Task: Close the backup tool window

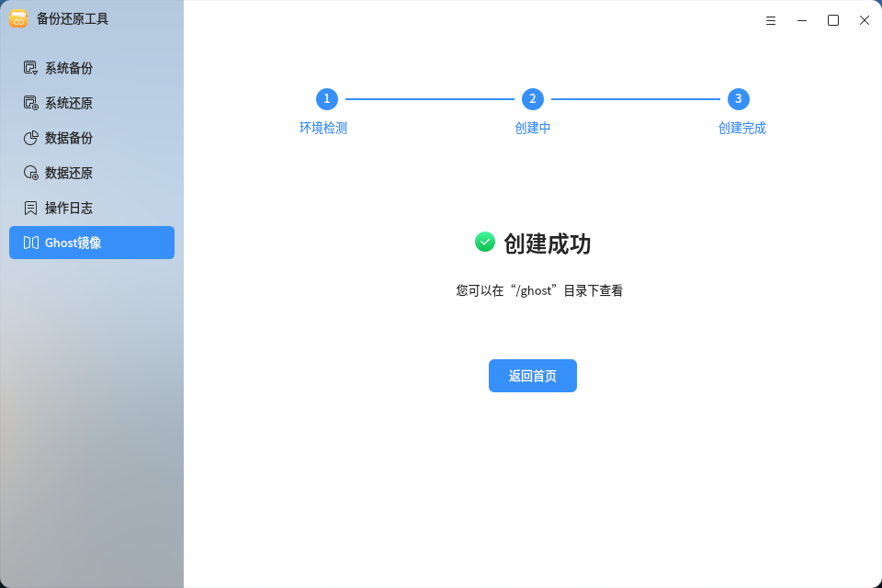Action: 865,21
